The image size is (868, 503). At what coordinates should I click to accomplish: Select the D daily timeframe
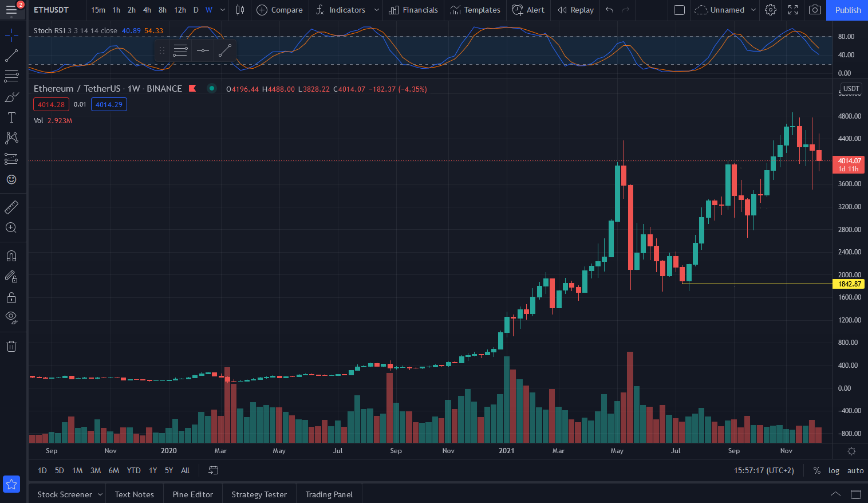point(196,10)
